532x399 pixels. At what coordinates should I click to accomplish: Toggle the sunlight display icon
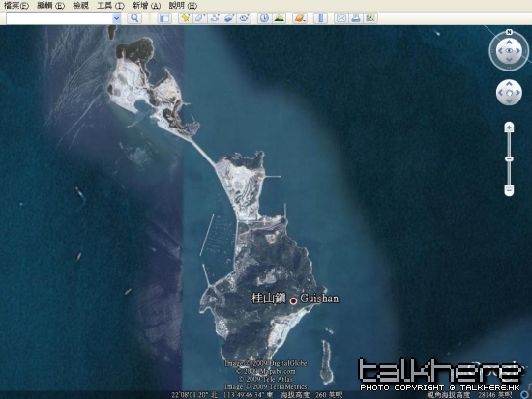pos(279,18)
